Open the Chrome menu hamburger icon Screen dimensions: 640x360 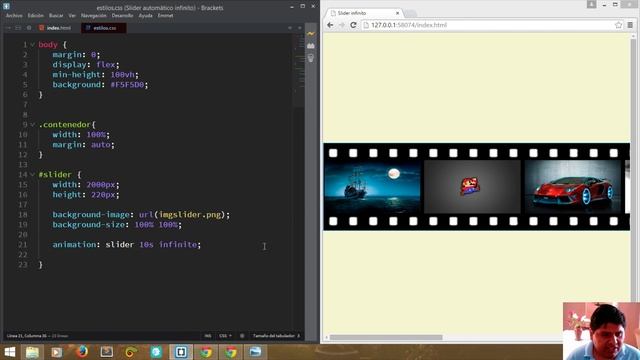click(631, 25)
